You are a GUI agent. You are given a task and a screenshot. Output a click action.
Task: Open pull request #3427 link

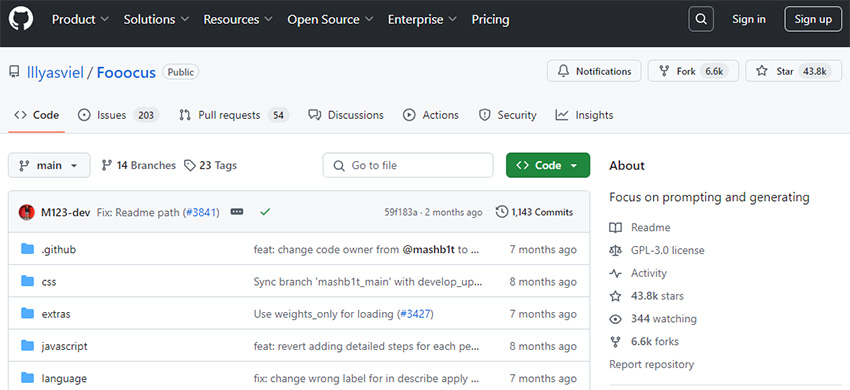(x=415, y=314)
